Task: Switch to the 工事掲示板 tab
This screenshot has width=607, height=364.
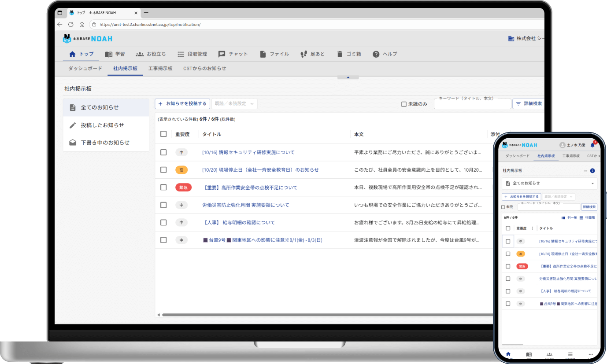Action: click(160, 68)
